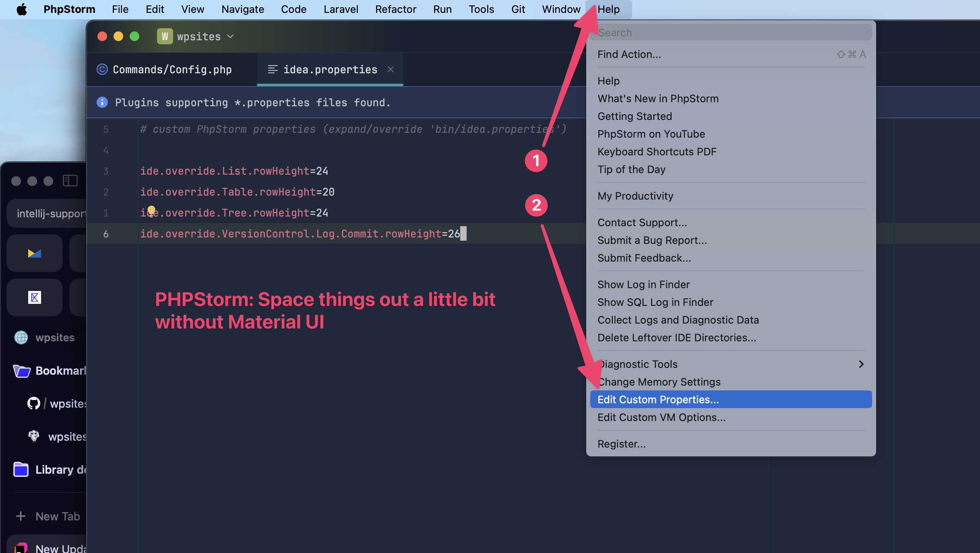Show Tip of the Day
The image size is (980, 553).
click(731, 169)
